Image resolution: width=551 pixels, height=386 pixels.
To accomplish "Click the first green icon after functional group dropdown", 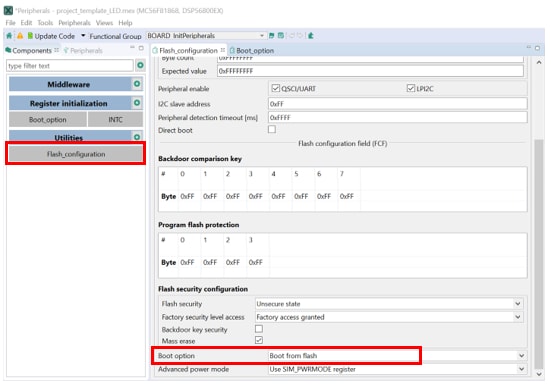I will [272, 36].
